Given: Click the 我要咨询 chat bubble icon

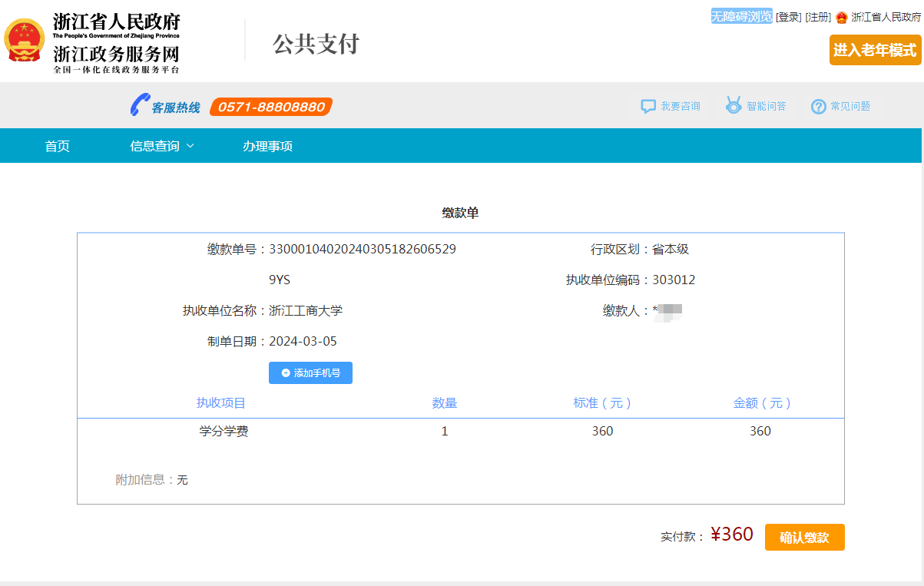Looking at the screenshot, I should [x=648, y=106].
